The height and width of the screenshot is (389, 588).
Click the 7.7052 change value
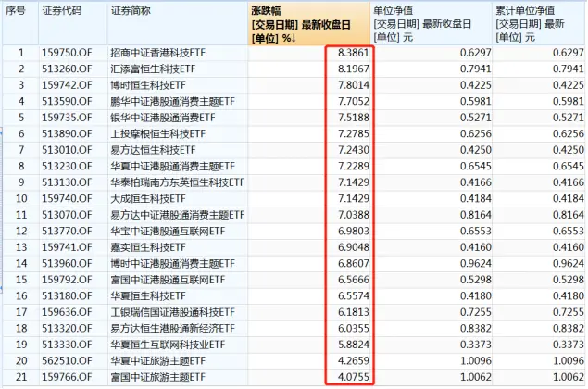coord(353,101)
